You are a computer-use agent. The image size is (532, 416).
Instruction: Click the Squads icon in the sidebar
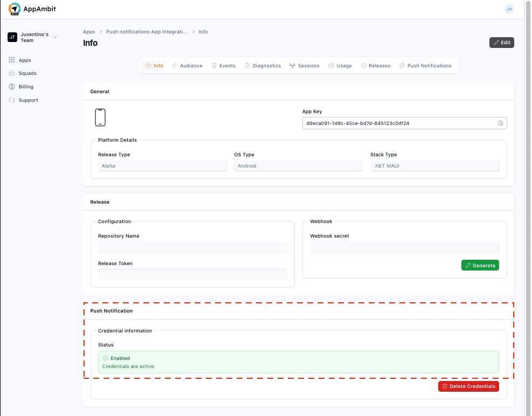point(11,73)
